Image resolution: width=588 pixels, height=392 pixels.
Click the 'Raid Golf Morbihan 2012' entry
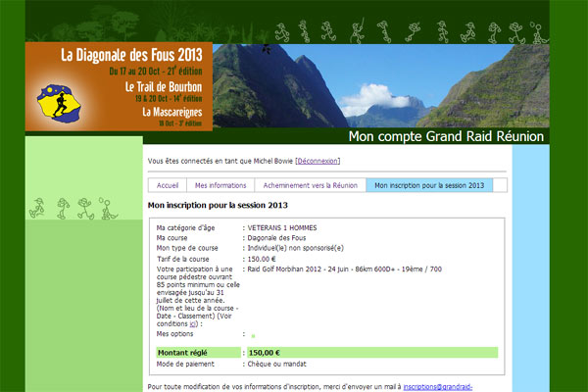(x=345, y=269)
